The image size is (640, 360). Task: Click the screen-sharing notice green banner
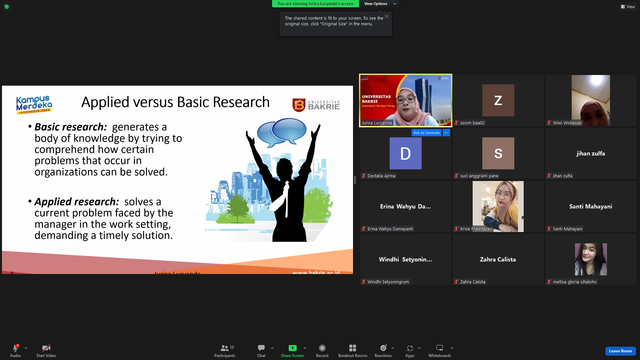316,4
